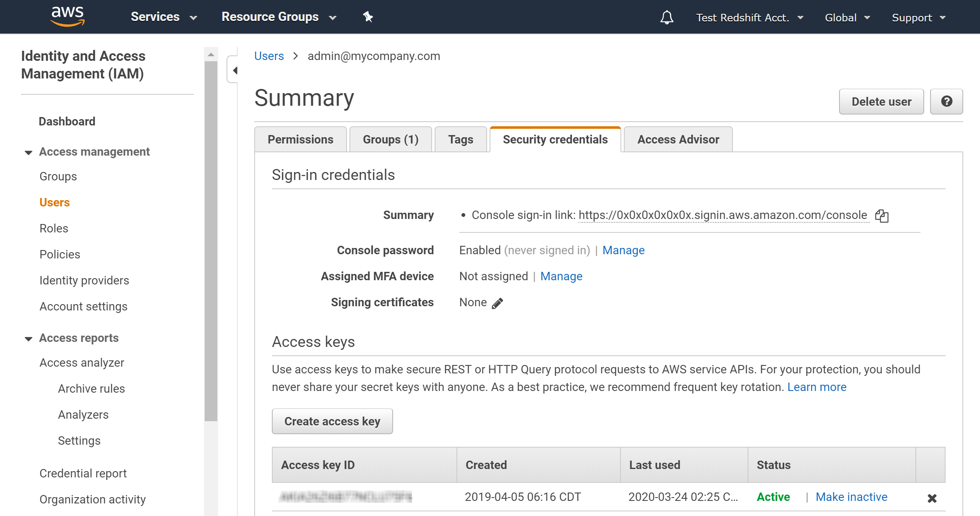This screenshot has width=980, height=516.
Task: Switch to the Groups (1) tab
Action: (391, 139)
